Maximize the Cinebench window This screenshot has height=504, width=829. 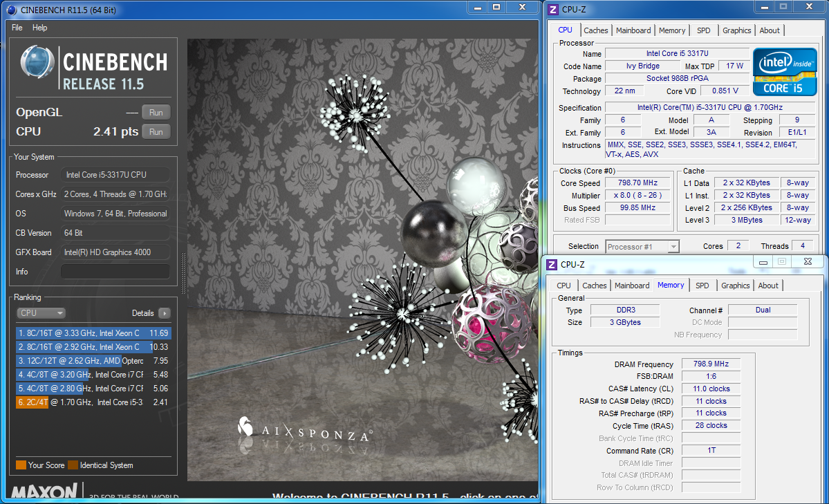(x=496, y=8)
